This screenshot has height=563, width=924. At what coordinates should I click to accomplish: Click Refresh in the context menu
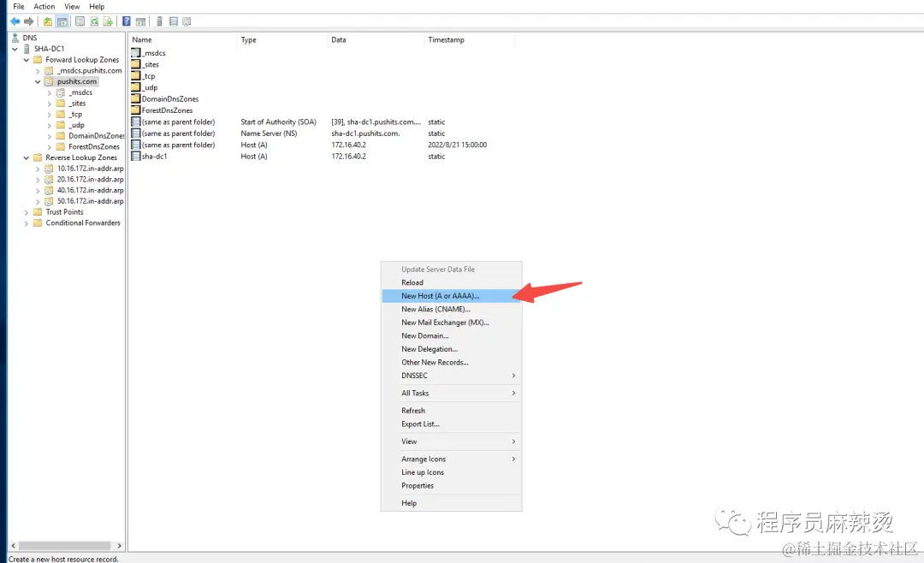point(452,411)
